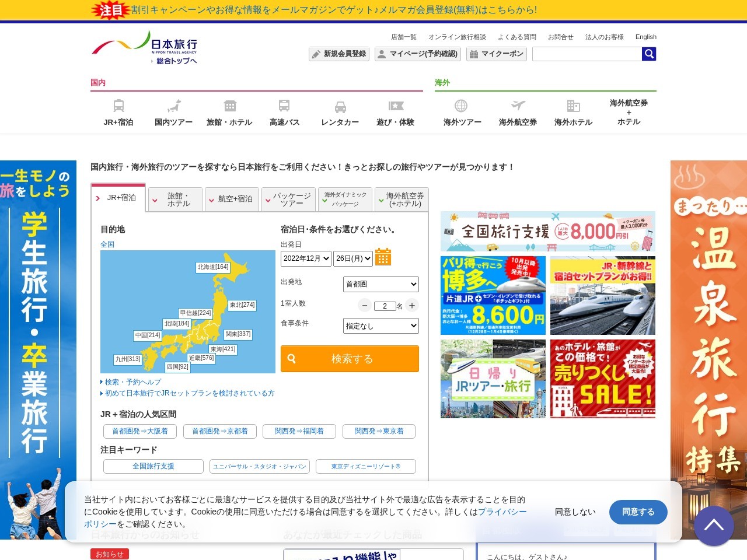Open 全国旅行支援 8,000円引 banner
The height and width of the screenshot is (560, 747).
[x=548, y=232]
